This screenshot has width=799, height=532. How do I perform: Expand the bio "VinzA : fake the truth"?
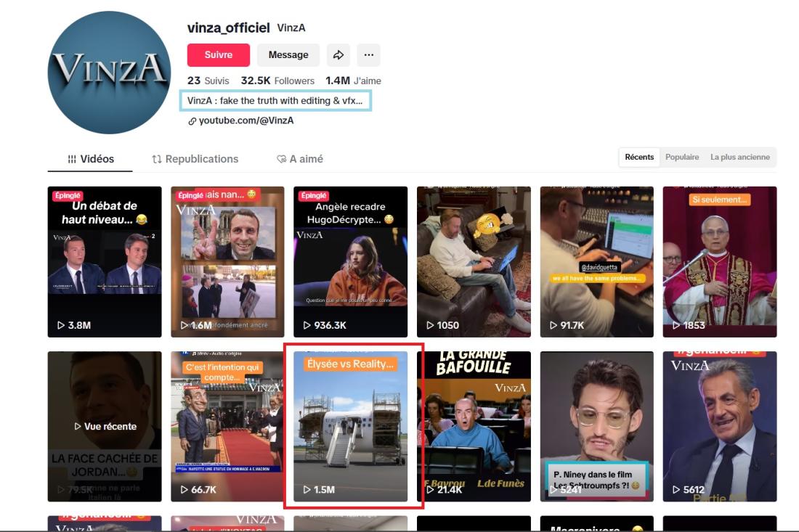pos(275,101)
